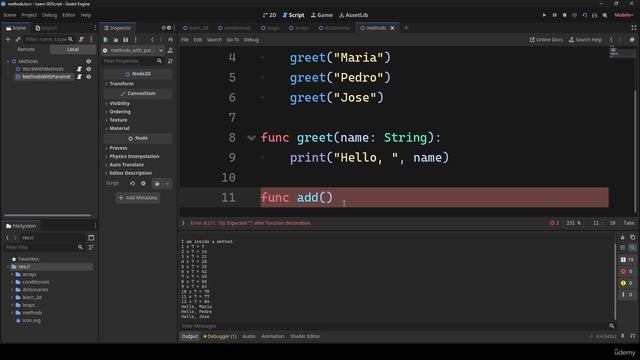Open script icon on MethodsWithParamet node
The height and width of the screenshot is (360, 640).
point(79,77)
